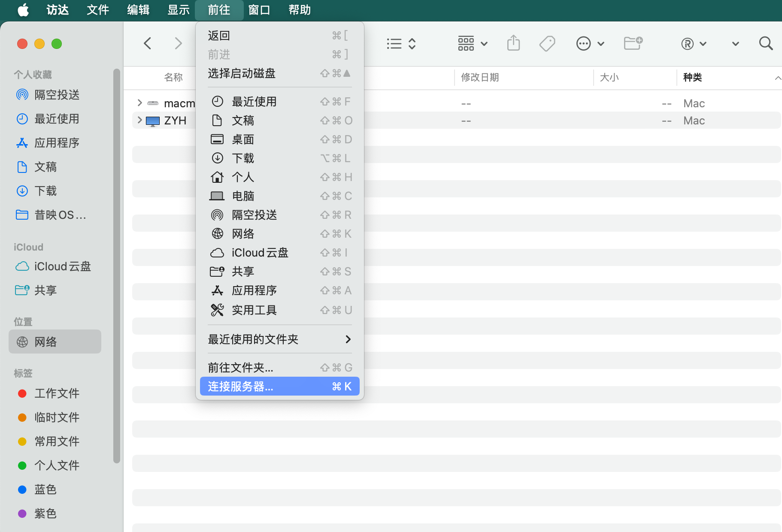Close the 前往 menu in menu bar
The image size is (782, 532).
click(219, 9)
